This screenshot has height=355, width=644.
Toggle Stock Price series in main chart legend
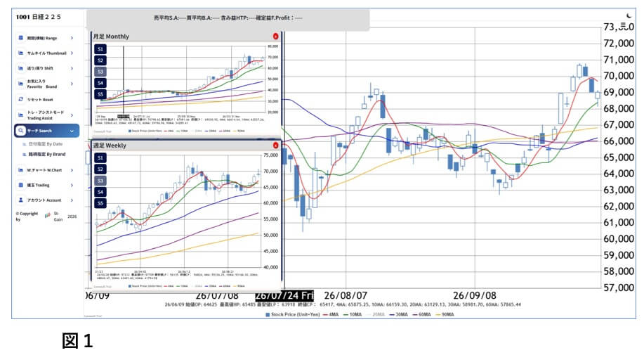point(292,314)
